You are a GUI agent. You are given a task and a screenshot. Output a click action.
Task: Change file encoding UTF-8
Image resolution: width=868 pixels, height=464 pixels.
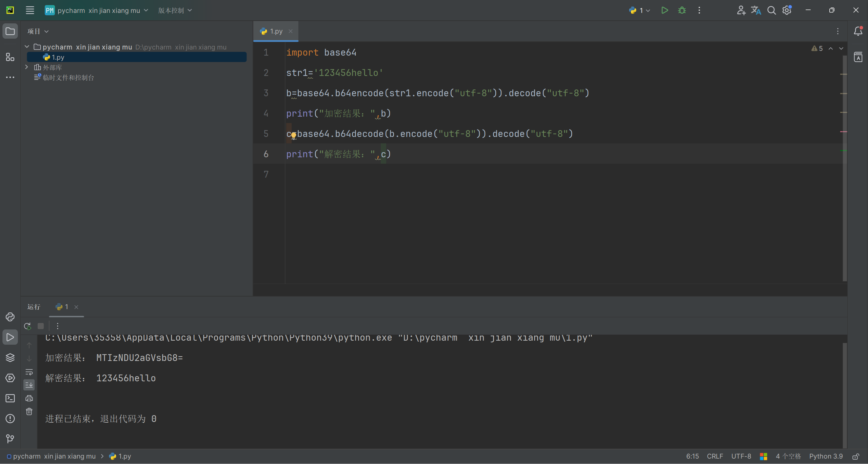point(741,456)
